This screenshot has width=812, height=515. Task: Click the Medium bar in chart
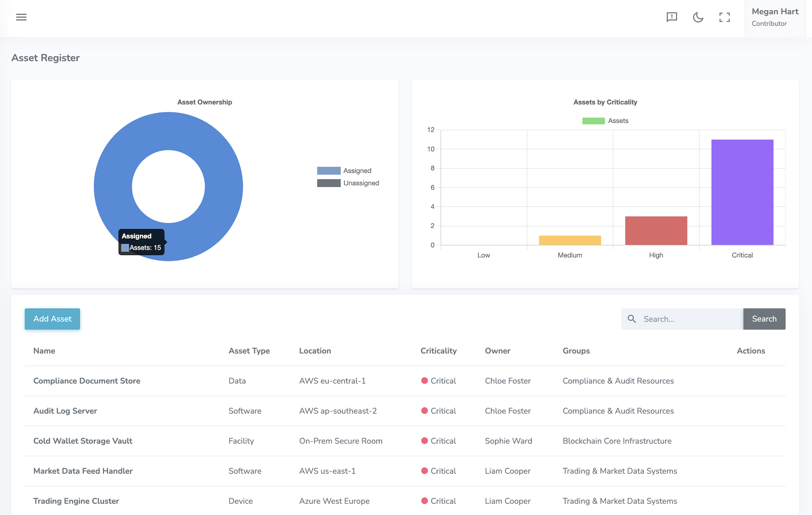point(570,240)
